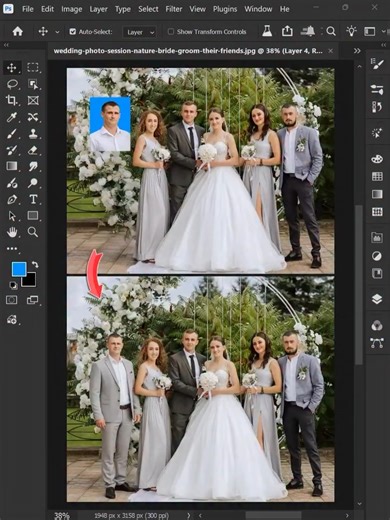Toggle the Auto-Select checkbox
This screenshot has height=520, width=390.
pos(73,32)
